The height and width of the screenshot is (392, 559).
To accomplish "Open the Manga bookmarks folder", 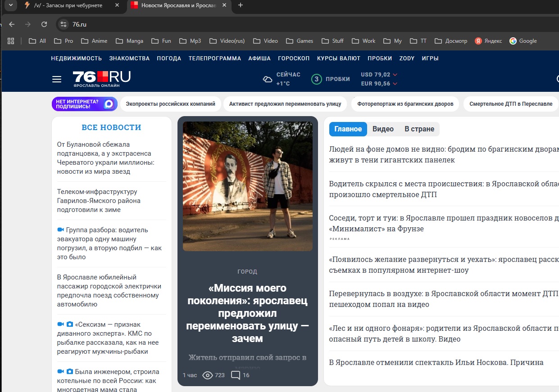I will [x=129, y=41].
